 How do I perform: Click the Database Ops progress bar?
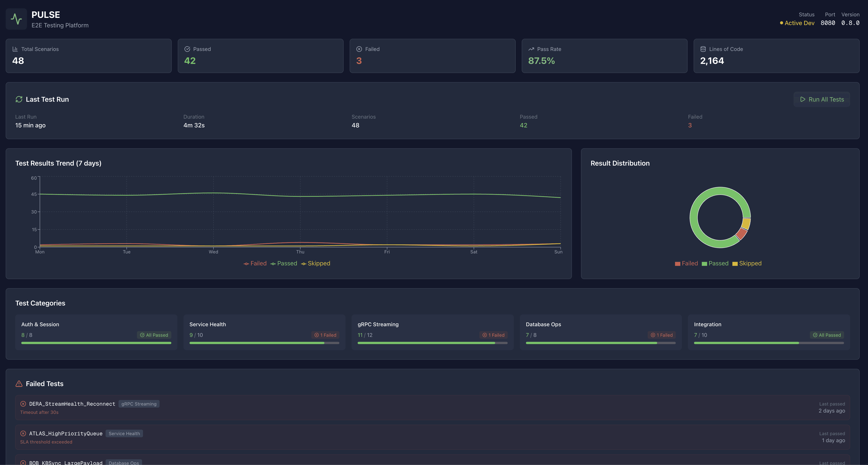pos(600,343)
